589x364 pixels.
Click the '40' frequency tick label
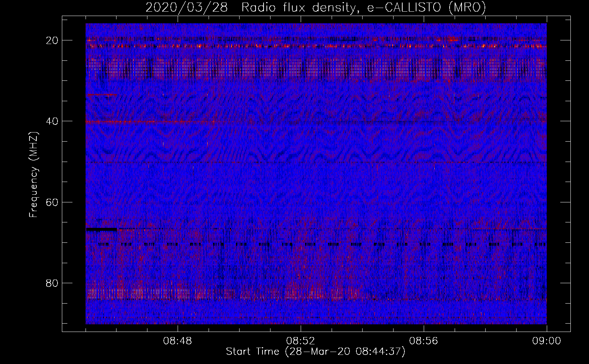pyautogui.click(x=52, y=121)
